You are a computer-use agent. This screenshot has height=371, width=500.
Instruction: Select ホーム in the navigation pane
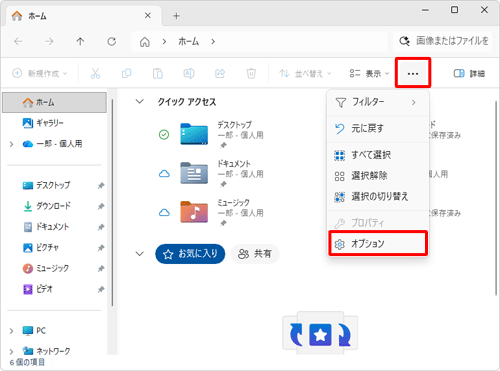click(54, 102)
